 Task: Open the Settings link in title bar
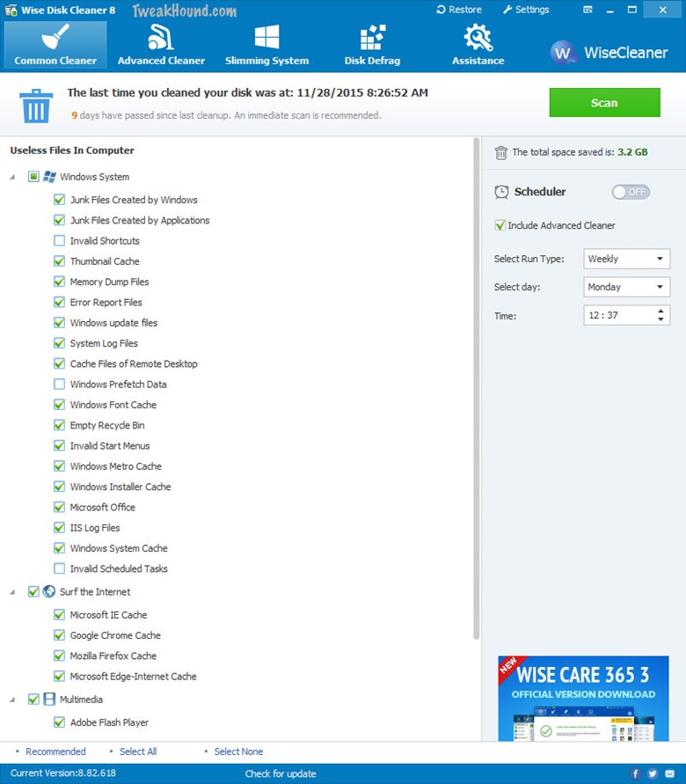point(526,10)
